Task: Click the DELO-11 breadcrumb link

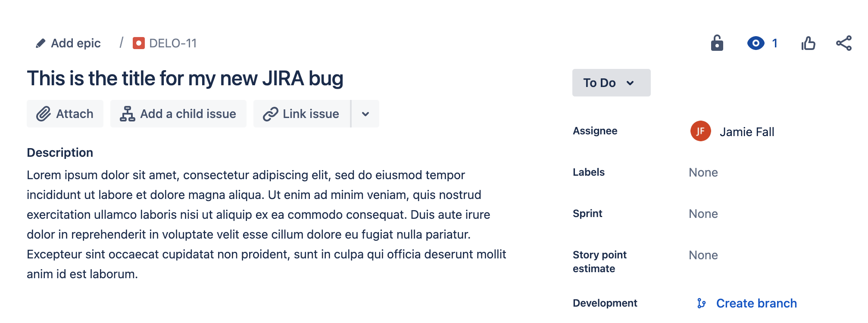Action: 173,43
